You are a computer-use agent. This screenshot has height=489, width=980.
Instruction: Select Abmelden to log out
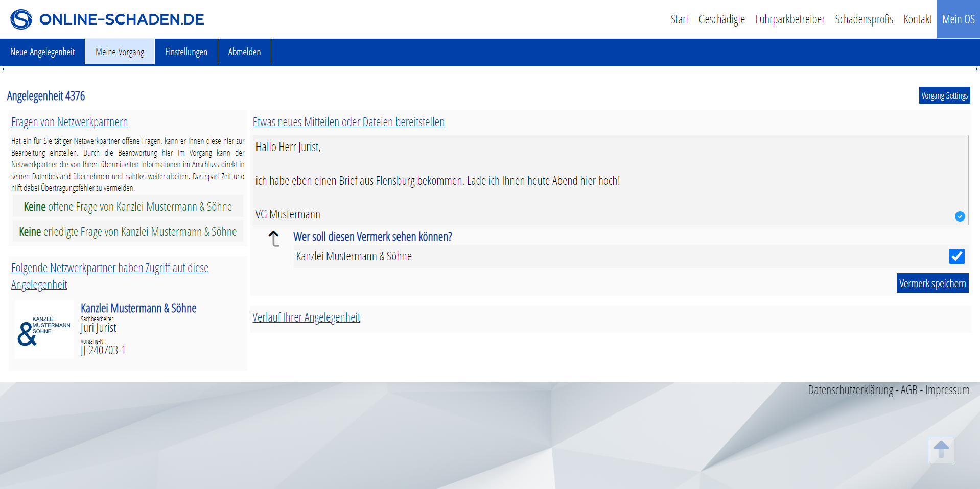(x=244, y=52)
